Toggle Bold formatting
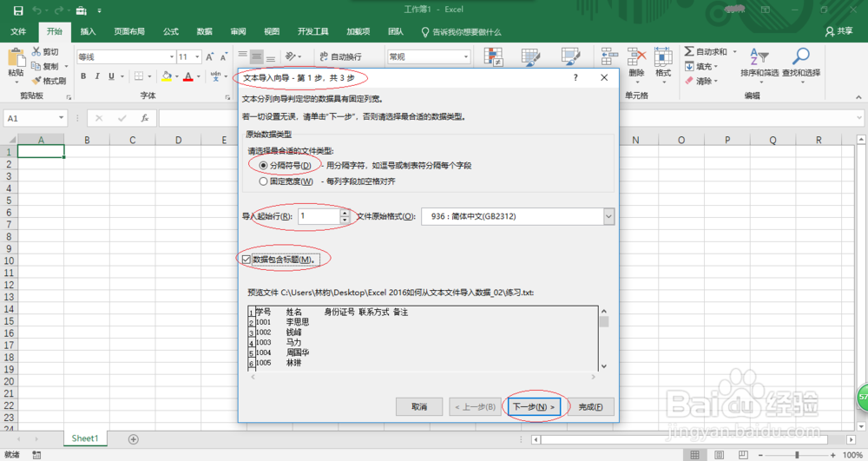868x461 pixels. click(83, 76)
